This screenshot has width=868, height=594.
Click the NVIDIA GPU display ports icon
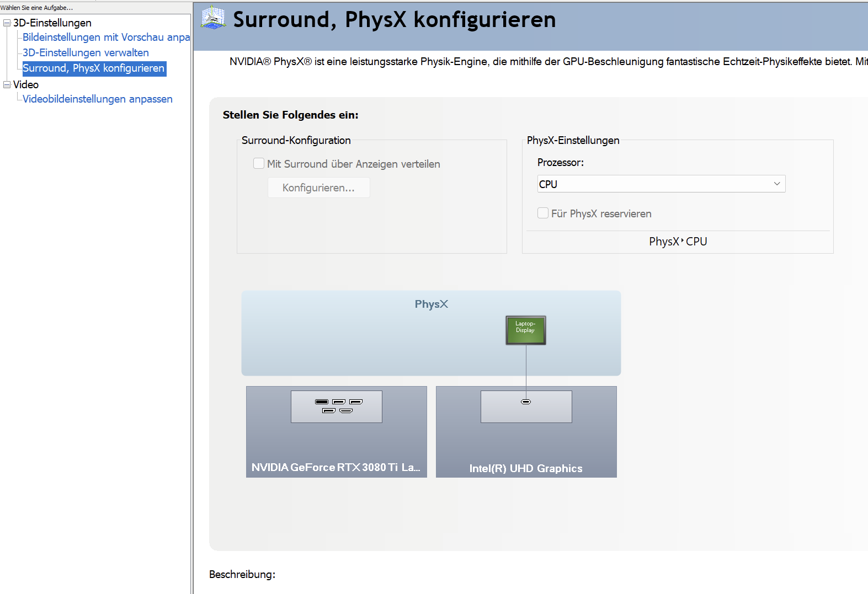click(337, 406)
